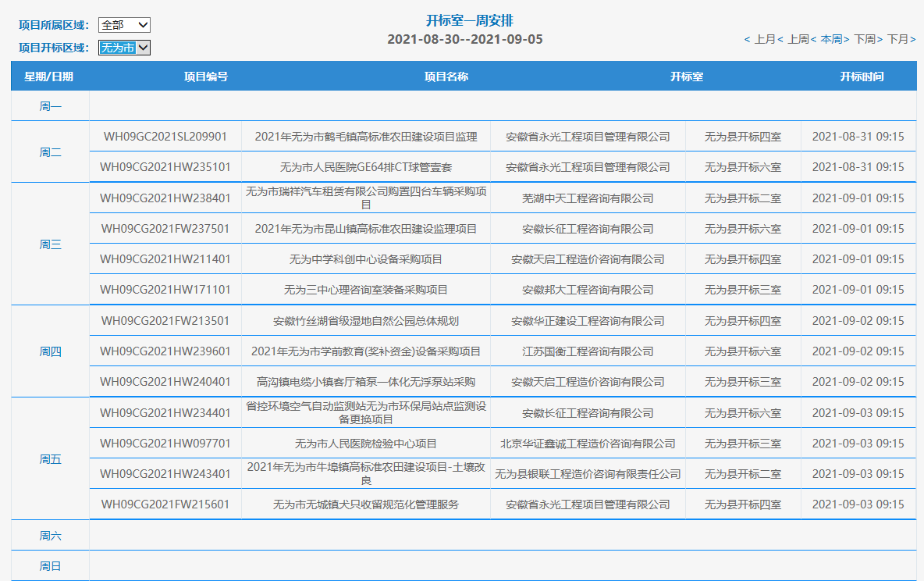Click project name 2021年无为市鹤毛镇高标准农田建设项目监理
The image size is (924, 581).
(366, 137)
